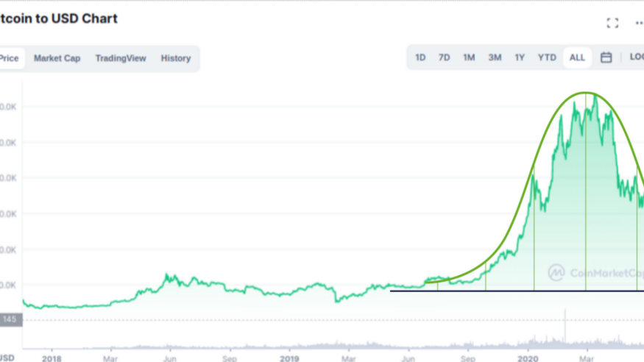The height and width of the screenshot is (362, 644).
Task: Switch the chart to 1Y range
Action: (x=520, y=57)
